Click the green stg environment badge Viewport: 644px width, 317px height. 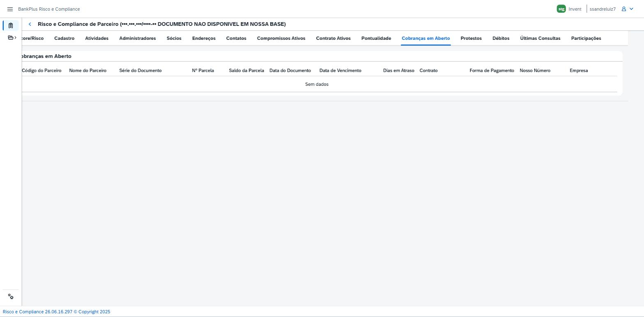click(x=561, y=9)
